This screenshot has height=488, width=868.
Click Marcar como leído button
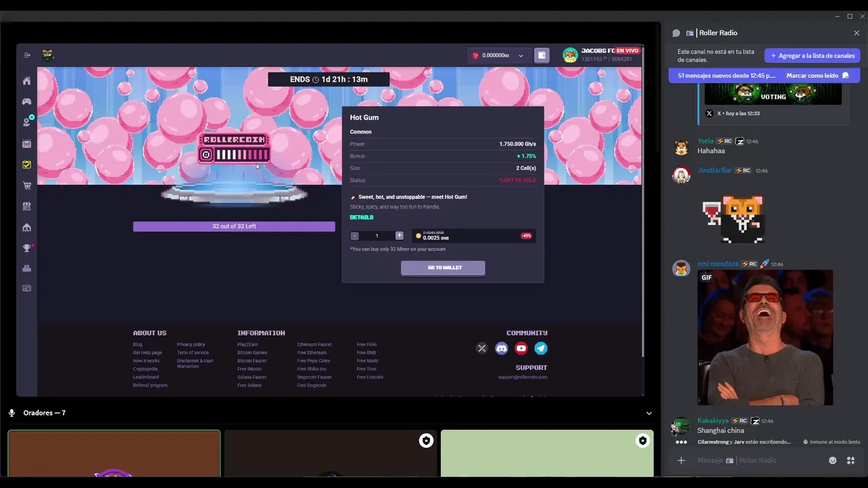click(818, 75)
